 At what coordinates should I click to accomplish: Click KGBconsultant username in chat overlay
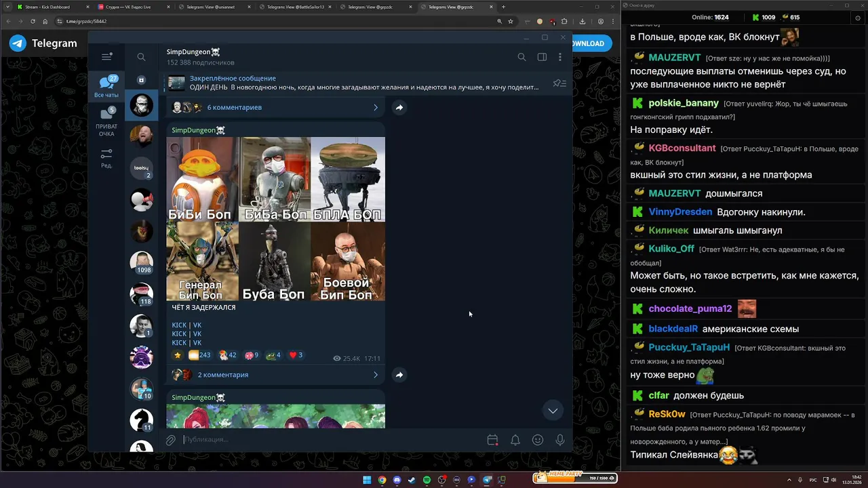(x=682, y=148)
